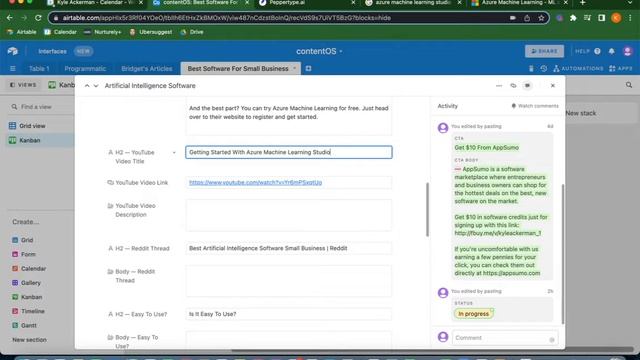Click the YouTube Video Title input
The width and height of the screenshot is (640, 360).
(x=289, y=152)
